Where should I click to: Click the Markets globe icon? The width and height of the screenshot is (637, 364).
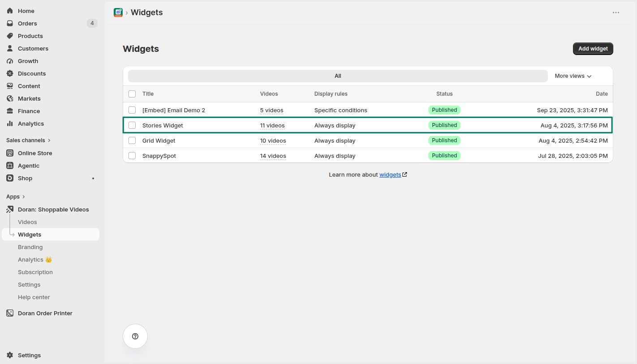[10, 98]
